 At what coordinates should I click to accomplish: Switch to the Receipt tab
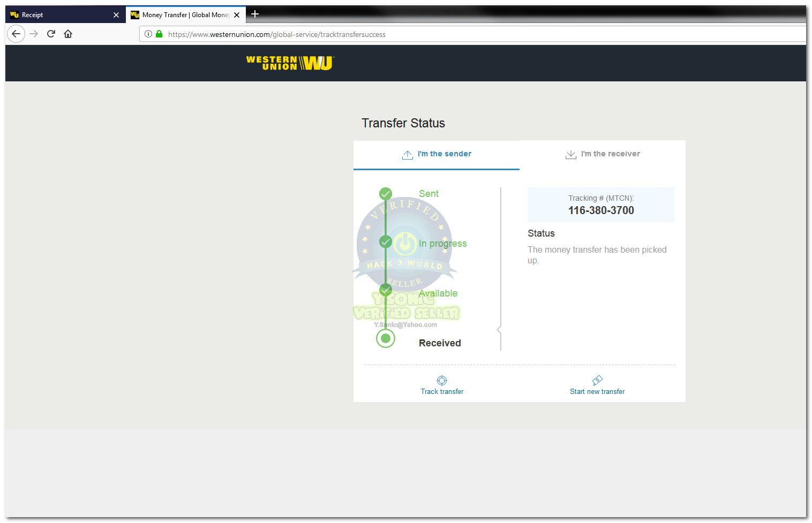65,15
